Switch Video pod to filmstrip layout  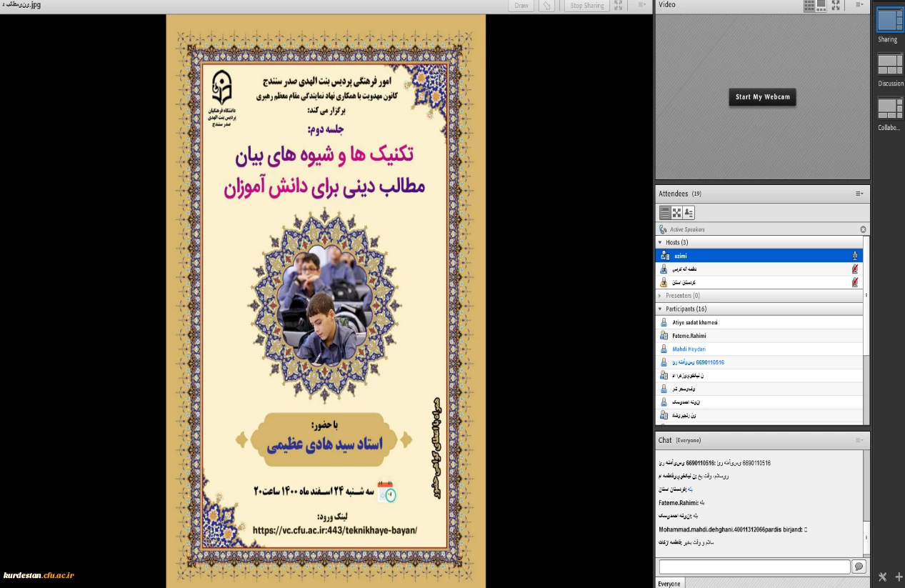point(821,5)
